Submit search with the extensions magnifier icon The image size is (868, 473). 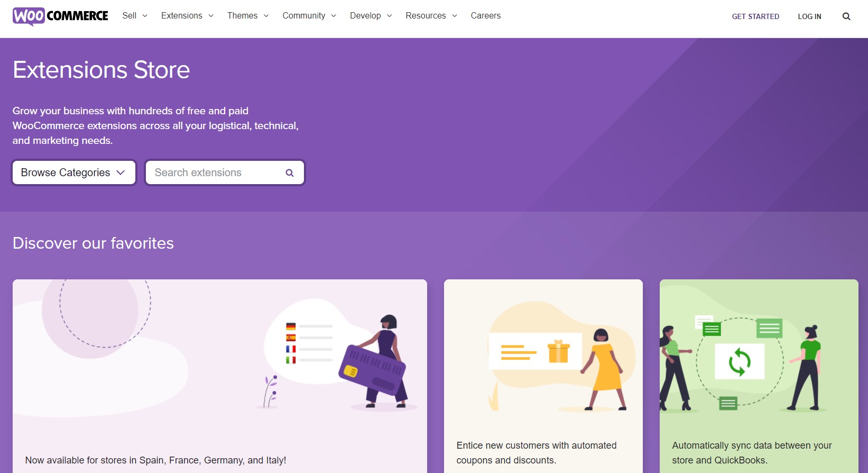point(290,173)
